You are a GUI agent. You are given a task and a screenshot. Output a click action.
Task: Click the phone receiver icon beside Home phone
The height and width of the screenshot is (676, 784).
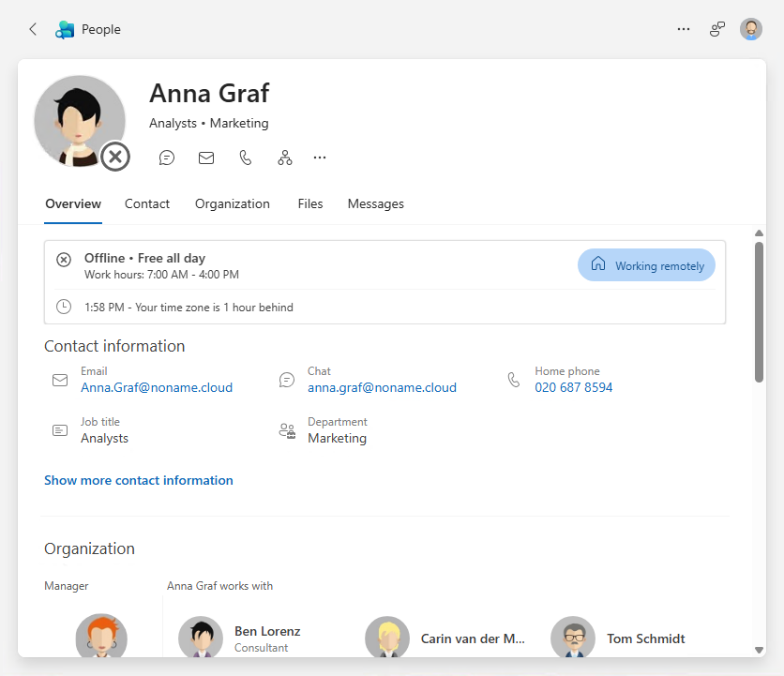coord(514,380)
